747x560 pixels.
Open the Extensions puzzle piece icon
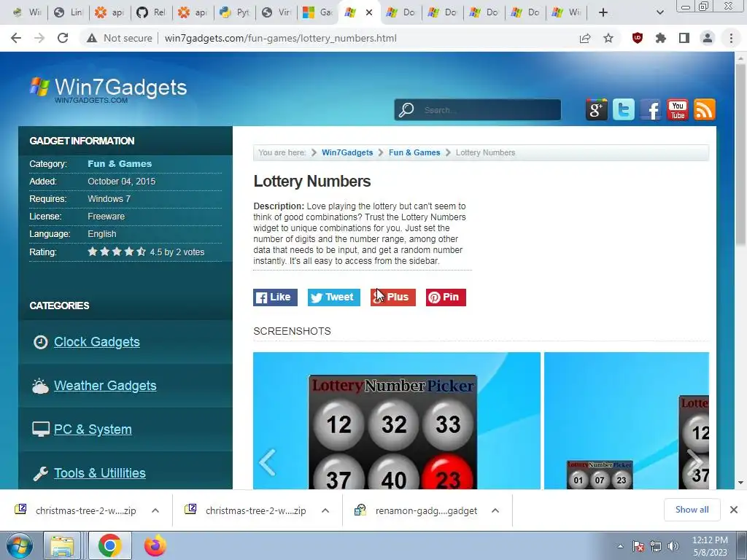661,38
